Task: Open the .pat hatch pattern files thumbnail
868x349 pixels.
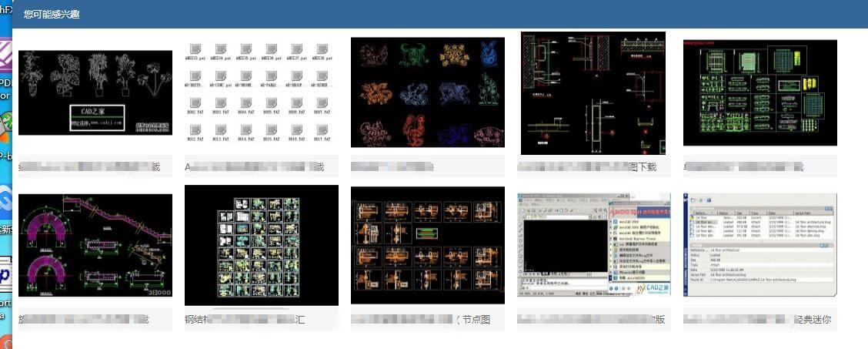Action: (261, 92)
